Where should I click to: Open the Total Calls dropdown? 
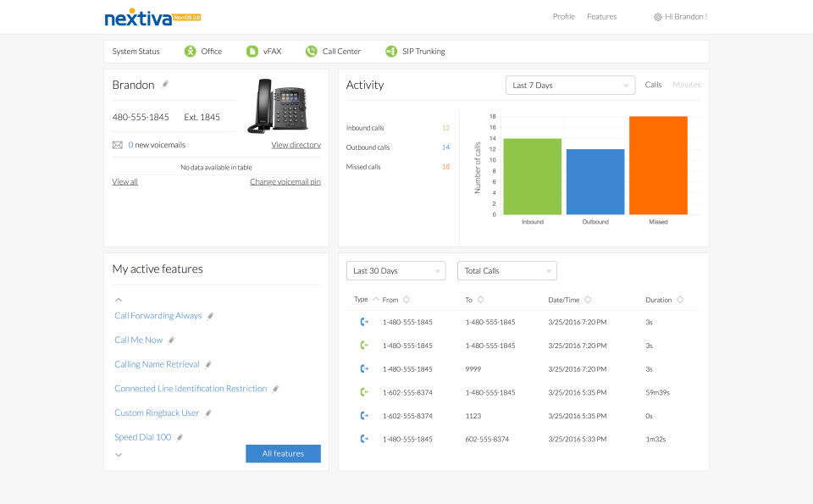click(x=507, y=271)
